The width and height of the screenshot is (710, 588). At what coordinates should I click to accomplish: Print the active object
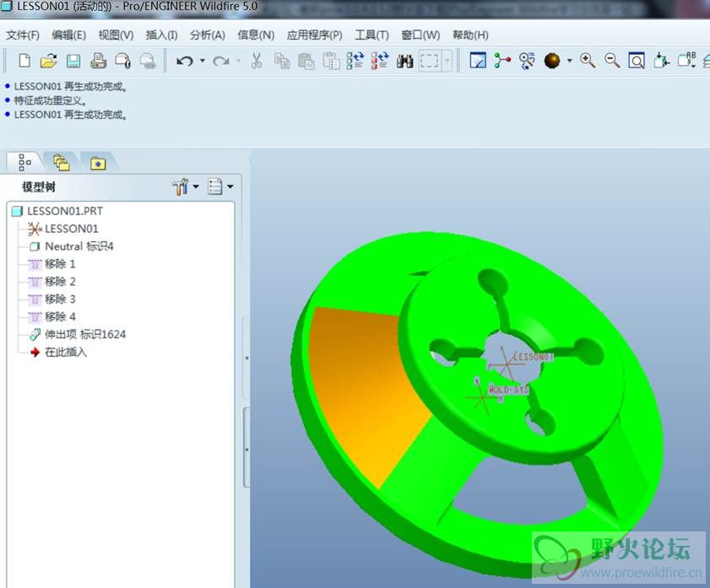click(x=98, y=61)
